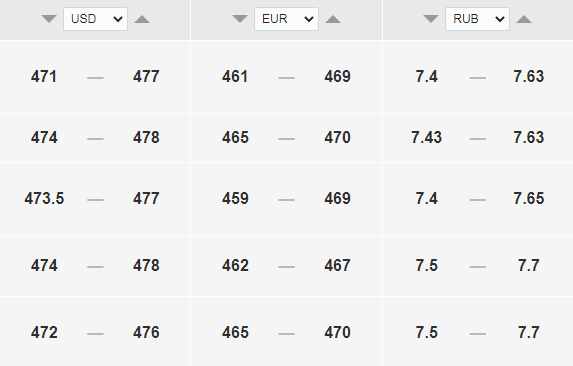Open the EUR currency dropdown
This screenshot has height=366, width=573.
pyautogui.click(x=286, y=19)
